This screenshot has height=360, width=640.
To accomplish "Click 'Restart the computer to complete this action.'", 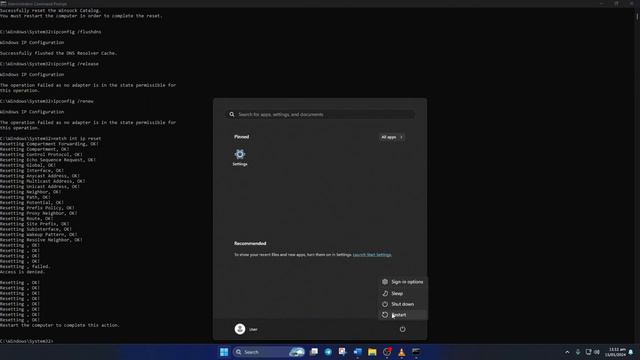I will pos(60,325).
